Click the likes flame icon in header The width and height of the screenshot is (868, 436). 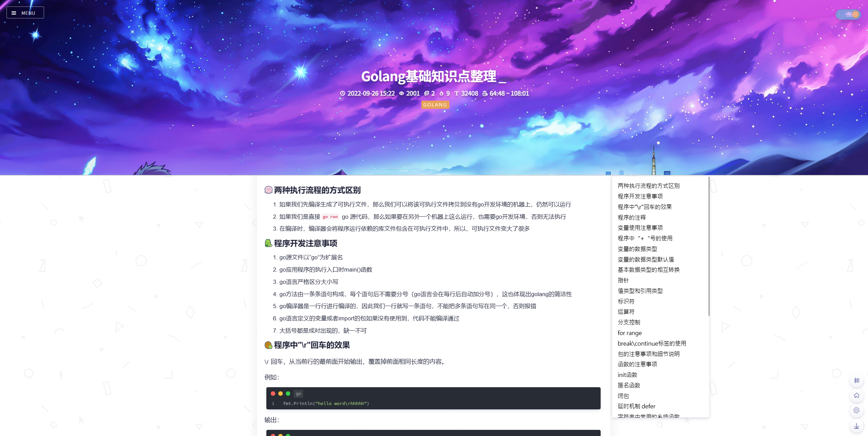[x=441, y=93]
